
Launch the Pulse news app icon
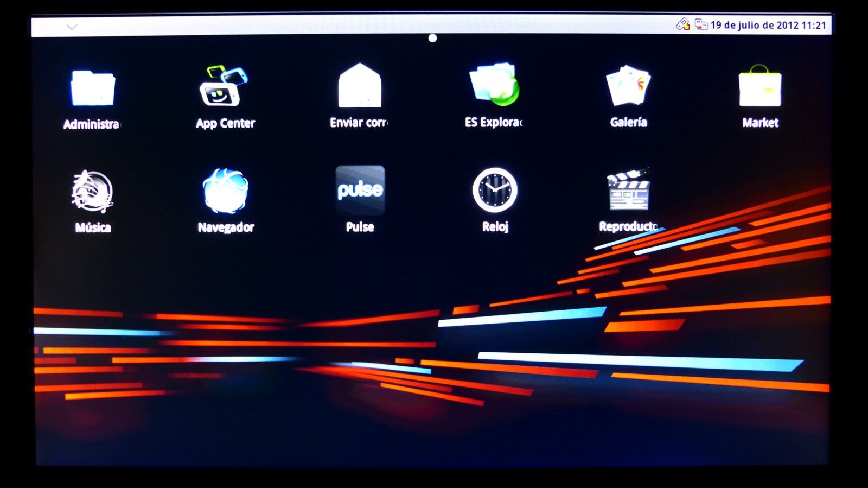point(360,189)
